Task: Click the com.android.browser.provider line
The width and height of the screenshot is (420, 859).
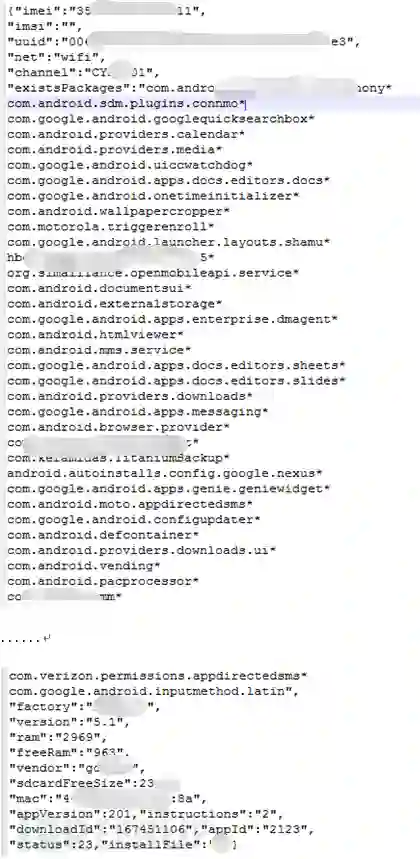Action: coord(119,426)
